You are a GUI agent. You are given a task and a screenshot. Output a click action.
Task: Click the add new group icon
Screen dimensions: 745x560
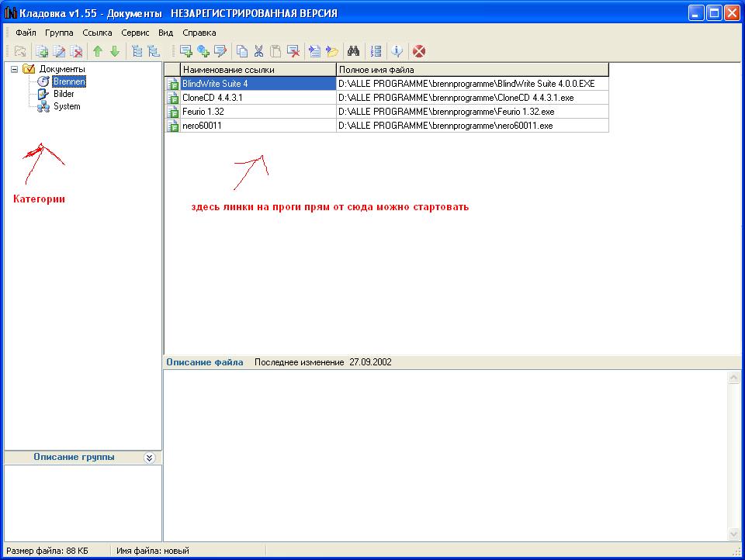click(x=42, y=51)
